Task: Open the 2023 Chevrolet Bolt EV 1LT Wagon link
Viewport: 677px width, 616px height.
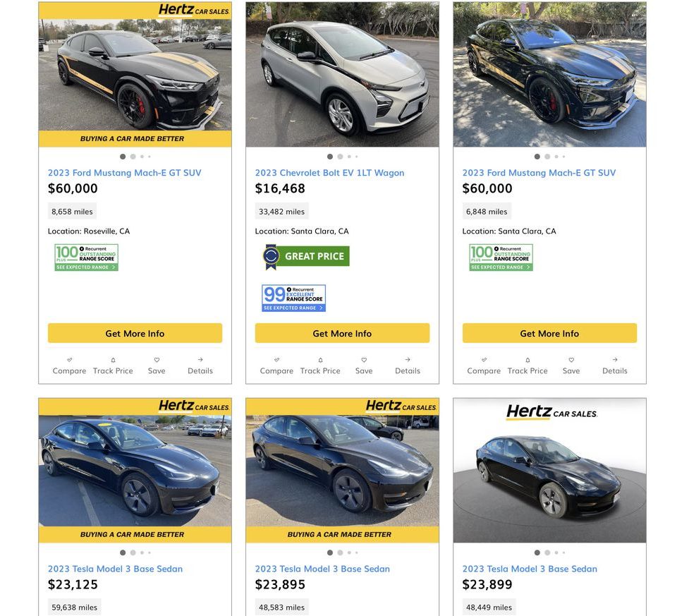Action: point(329,173)
